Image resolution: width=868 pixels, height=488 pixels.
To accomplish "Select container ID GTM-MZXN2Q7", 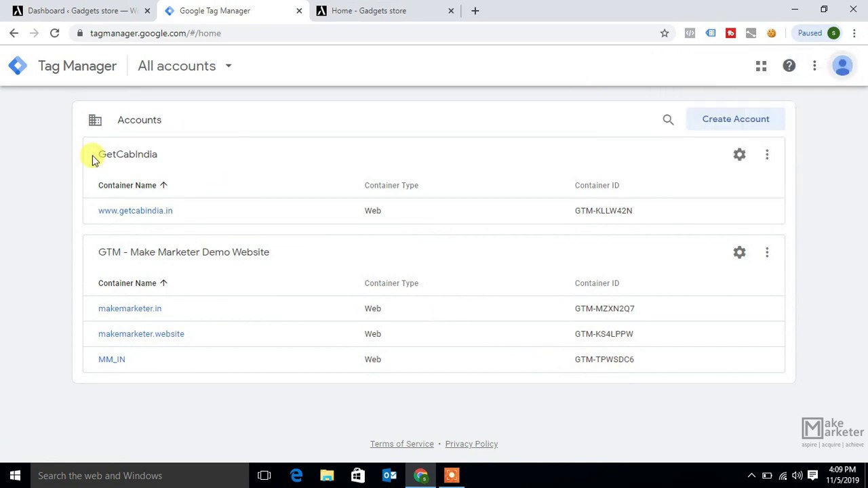I will tap(604, 308).
